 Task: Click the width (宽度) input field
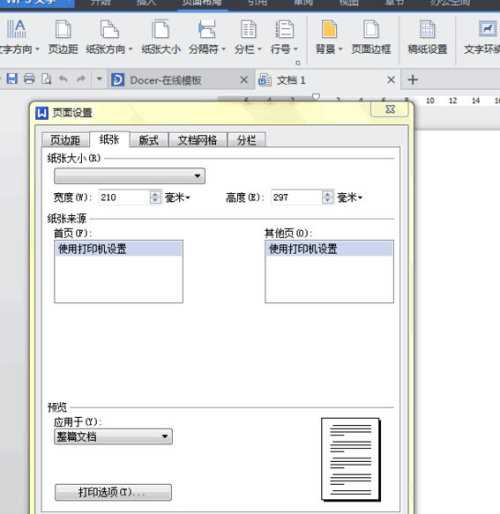[x=124, y=197]
